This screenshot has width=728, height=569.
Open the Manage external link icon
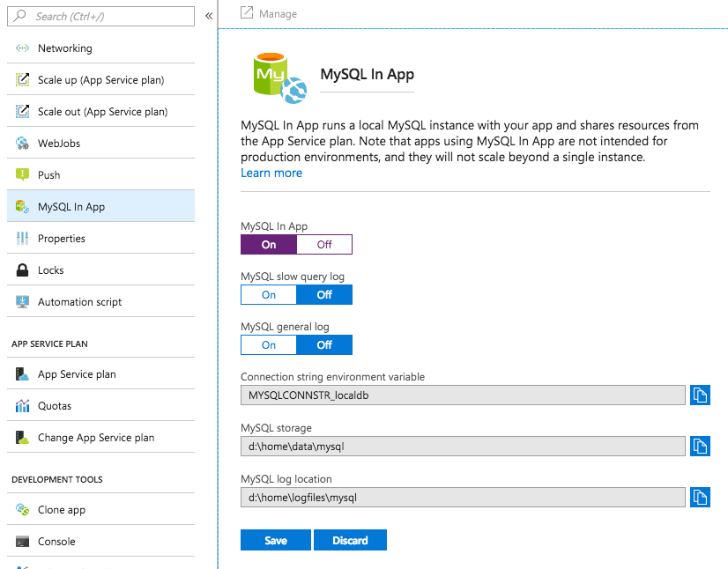point(247,13)
